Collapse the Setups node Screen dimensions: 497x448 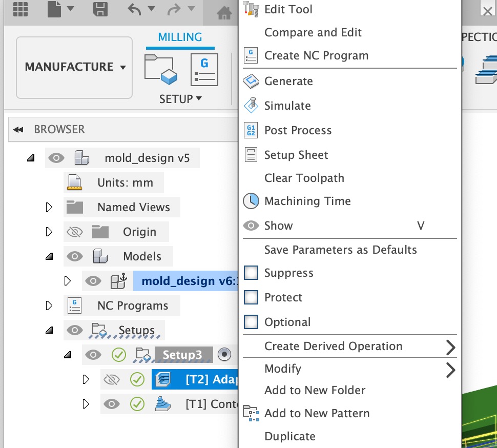click(x=49, y=330)
